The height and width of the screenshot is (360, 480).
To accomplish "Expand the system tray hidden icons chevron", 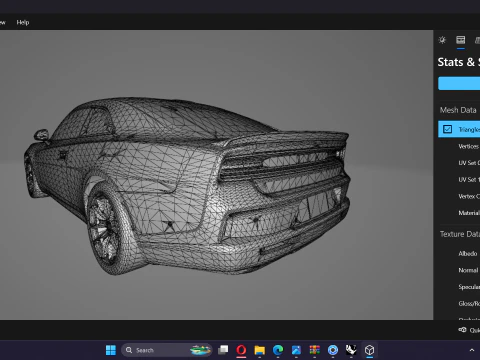I will coord(472,350).
